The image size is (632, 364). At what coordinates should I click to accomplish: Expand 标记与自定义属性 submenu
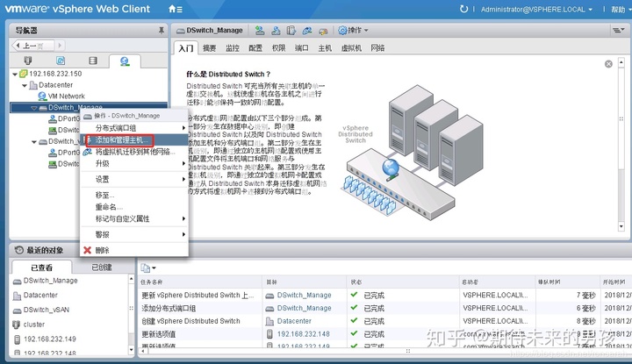pyautogui.click(x=134, y=218)
